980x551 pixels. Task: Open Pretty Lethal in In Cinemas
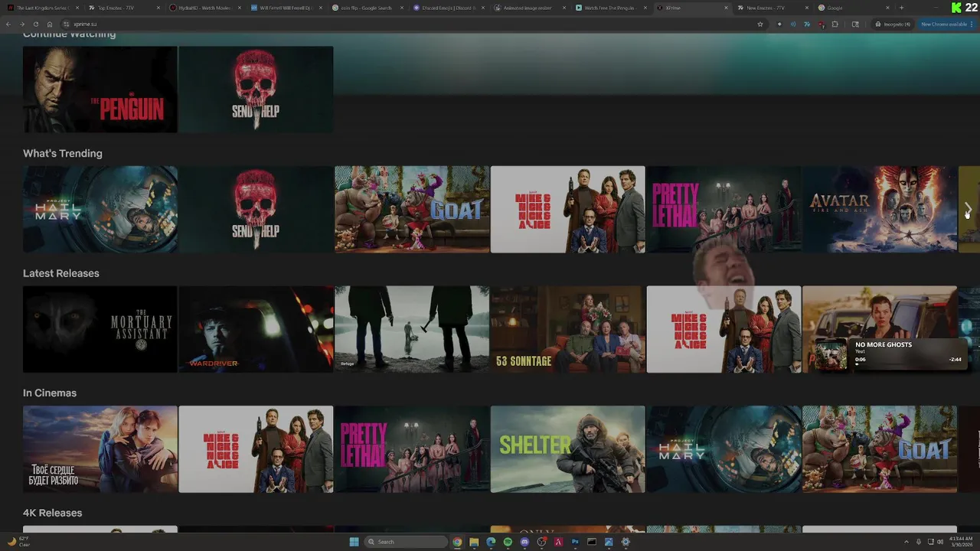(412, 449)
